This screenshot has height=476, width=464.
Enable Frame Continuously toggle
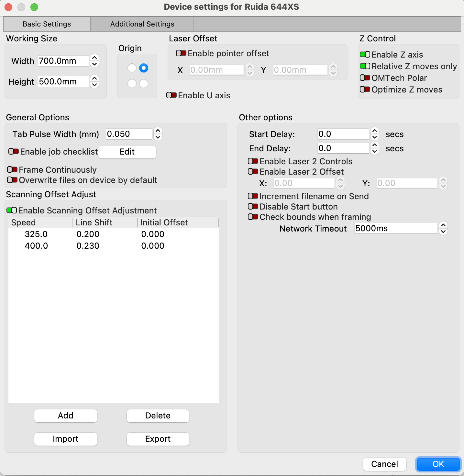pyautogui.click(x=12, y=169)
